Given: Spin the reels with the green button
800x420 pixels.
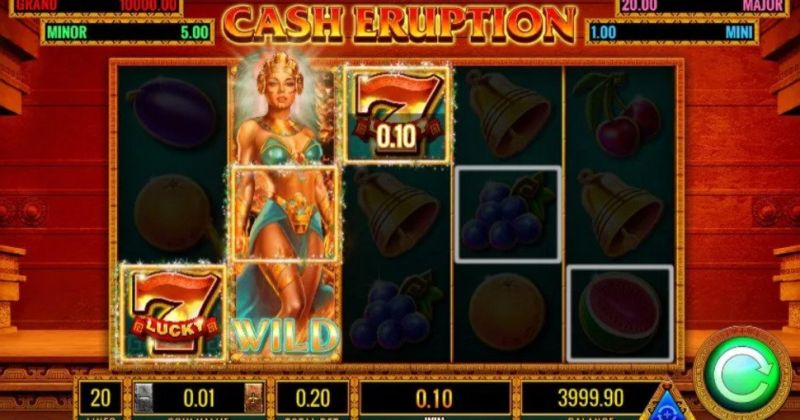Looking at the screenshot, I should tap(743, 376).
